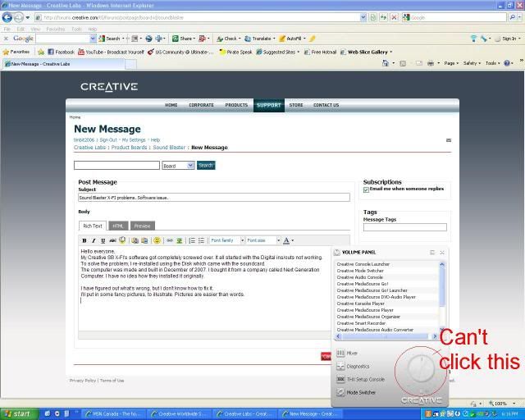Open the font color dropdown arrow
525x420 pixels.
click(x=293, y=240)
